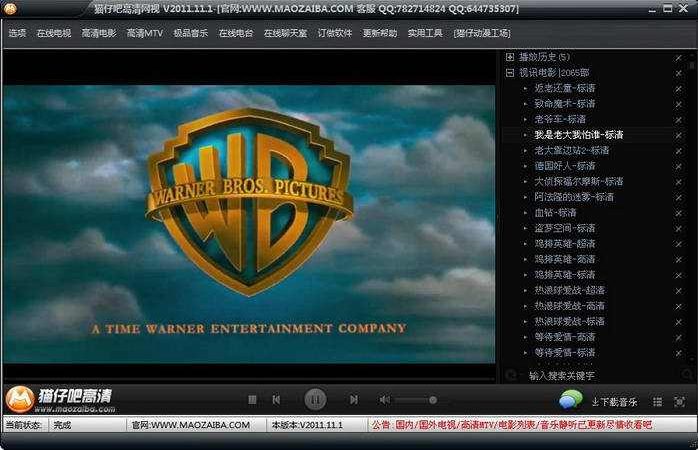Delete 阿法隆的迷雾-标清 using its X icon
The width and height of the screenshot is (698, 450).
tap(678, 198)
